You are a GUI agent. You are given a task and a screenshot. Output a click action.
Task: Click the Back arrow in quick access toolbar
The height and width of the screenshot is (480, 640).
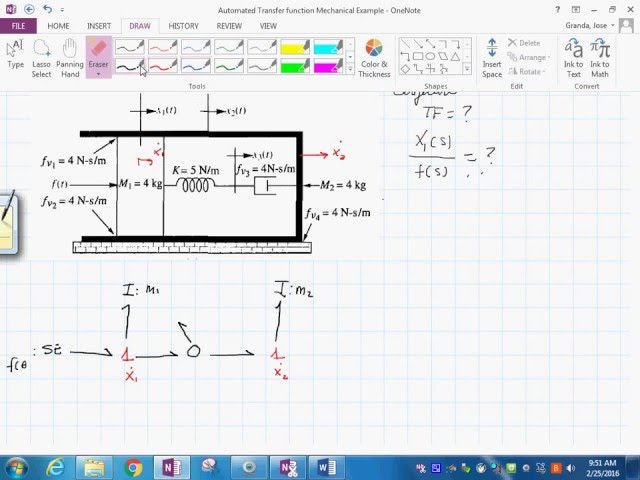pyautogui.click(x=29, y=9)
